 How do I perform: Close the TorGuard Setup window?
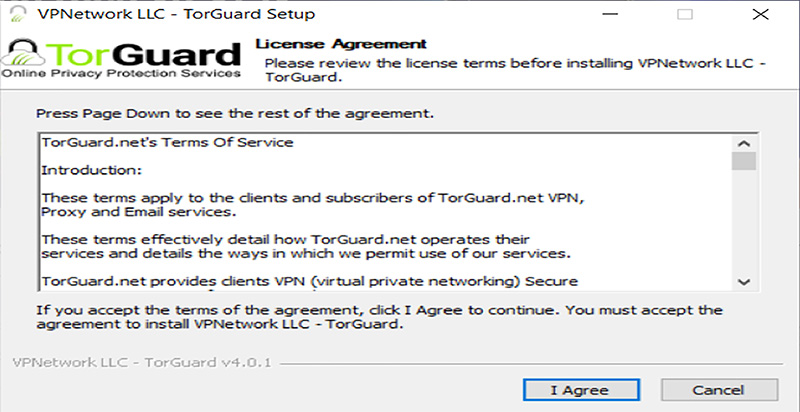pos(760,14)
